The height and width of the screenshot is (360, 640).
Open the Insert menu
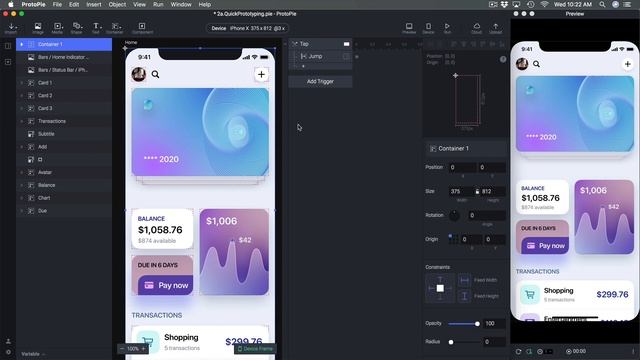(93, 4)
